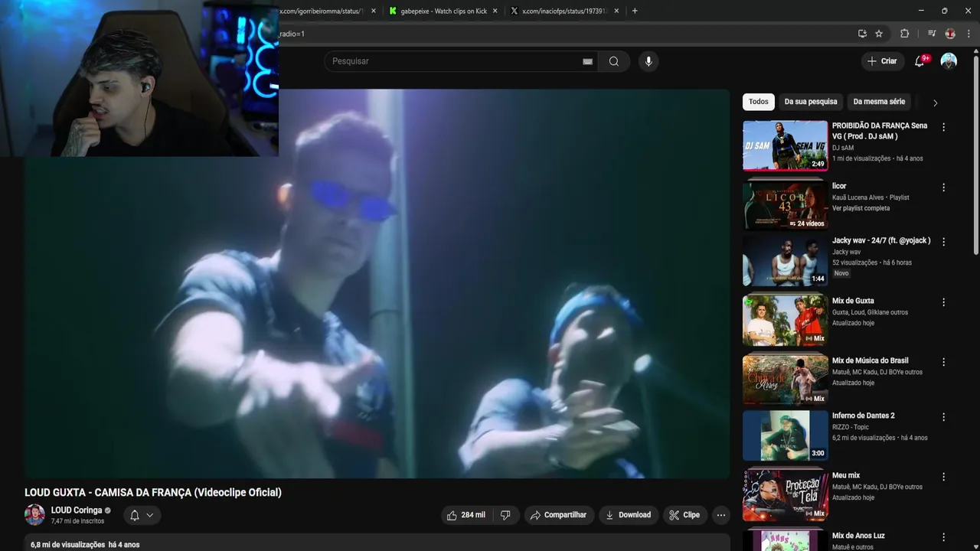The height and width of the screenshot is (551, 980).
Task: Open Mix de Guxta thumbnail
Action: [785, 320]
